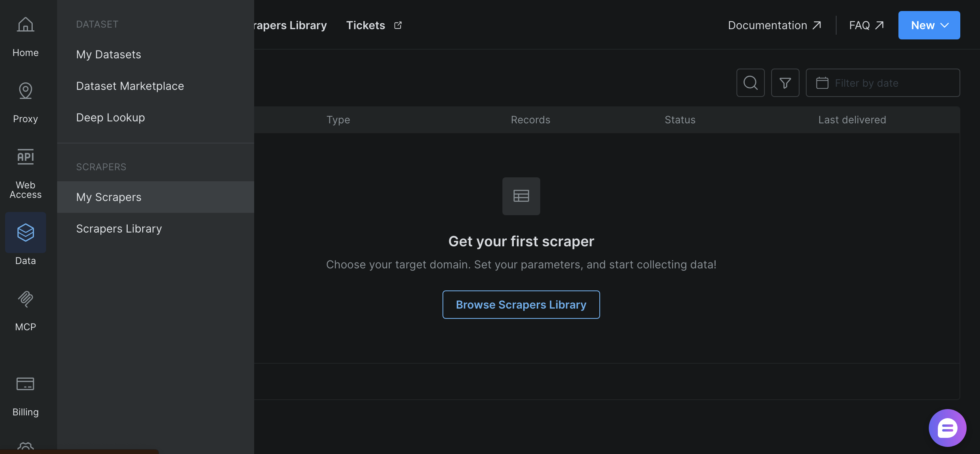The width and height of the screenshot is (980, 454).
Task: Click the Tickets external link icon
Action: click(398, 25)
